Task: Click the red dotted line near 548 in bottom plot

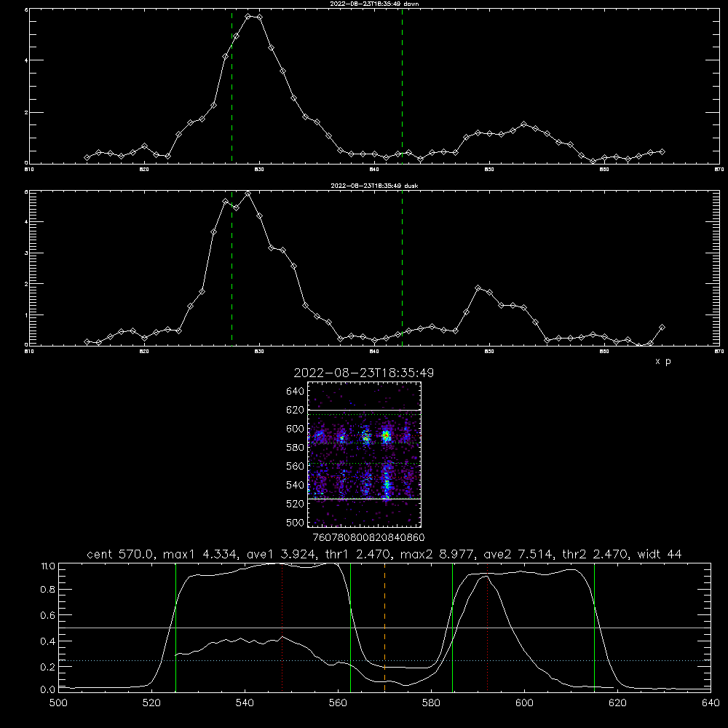Action: (282, 627)
